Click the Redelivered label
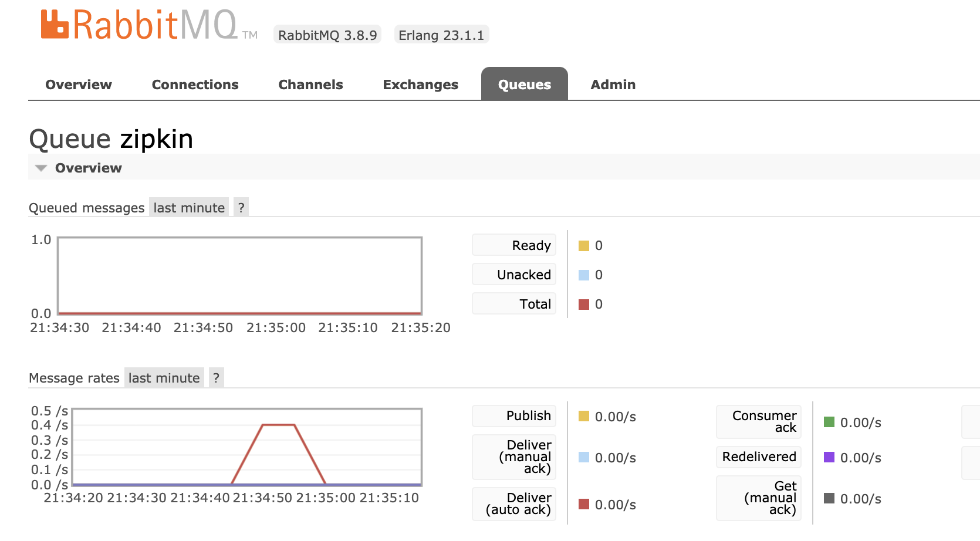 click(759, 457)
